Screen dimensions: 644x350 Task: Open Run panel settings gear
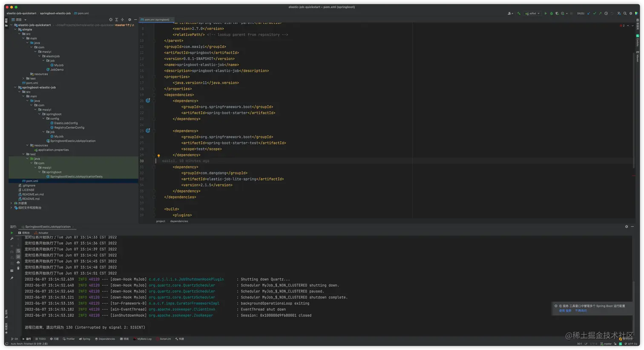tap(627, 227)
